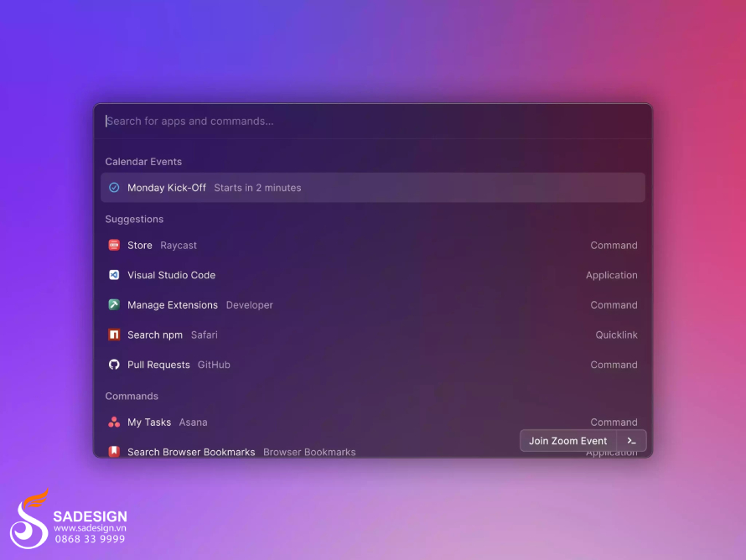Viewport: 746px width, 560px height.
Task: Click the GitHub octocat icon
Action: pos(114,365)
